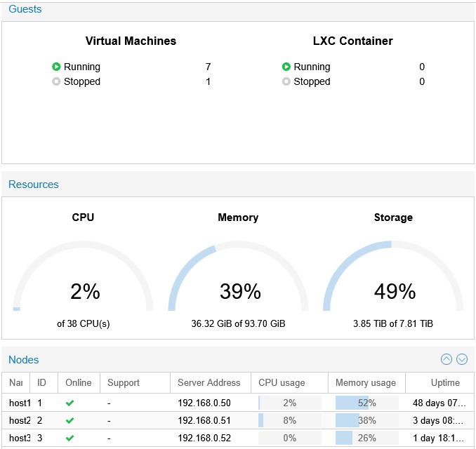
Task: Click the green online checkmark for host2
Action: [x=70, y=421]
